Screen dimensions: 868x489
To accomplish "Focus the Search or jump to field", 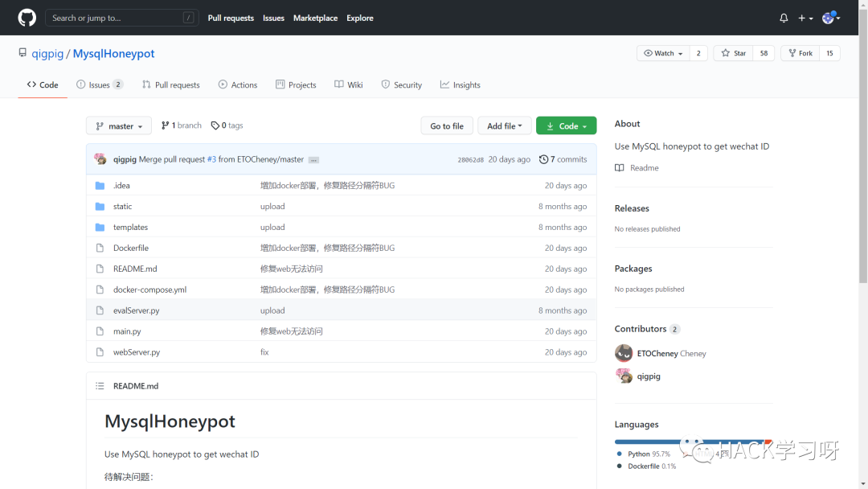I will 122,18.
